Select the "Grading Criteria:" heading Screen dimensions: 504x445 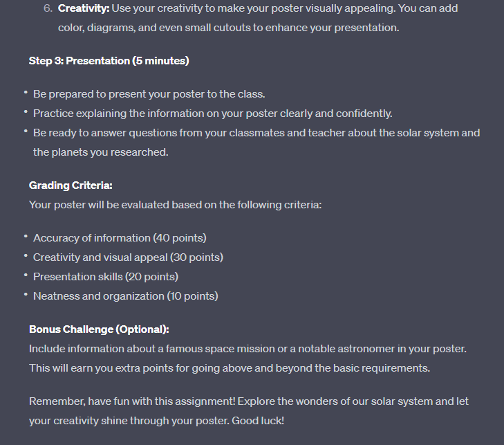point(71,185)
